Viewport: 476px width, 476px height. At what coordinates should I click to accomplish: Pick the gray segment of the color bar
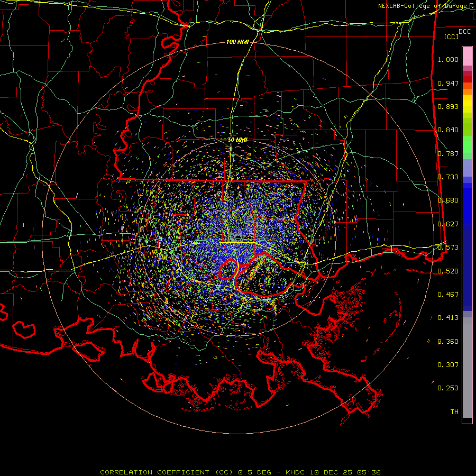coord(467,368)
